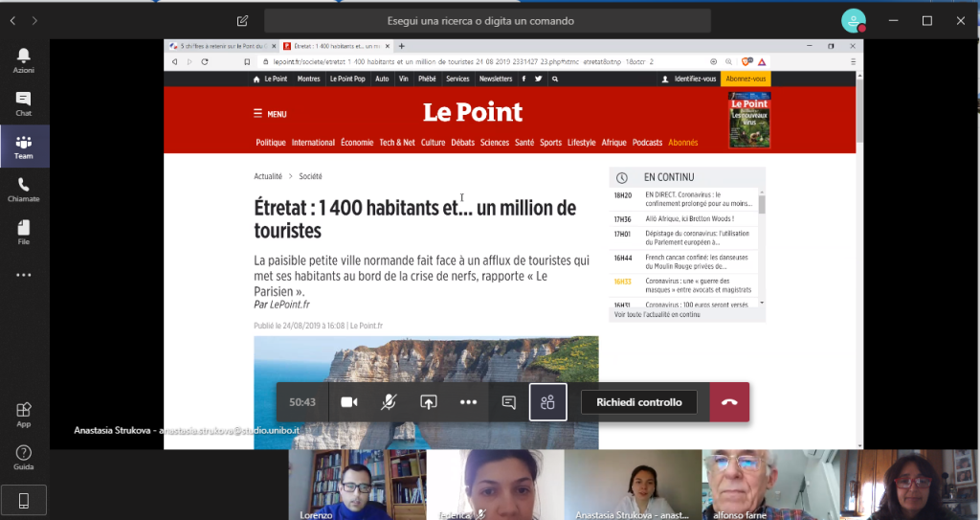Open the Santé section
Viewport: 980px width, 520px height.
(x=524, y=143)
